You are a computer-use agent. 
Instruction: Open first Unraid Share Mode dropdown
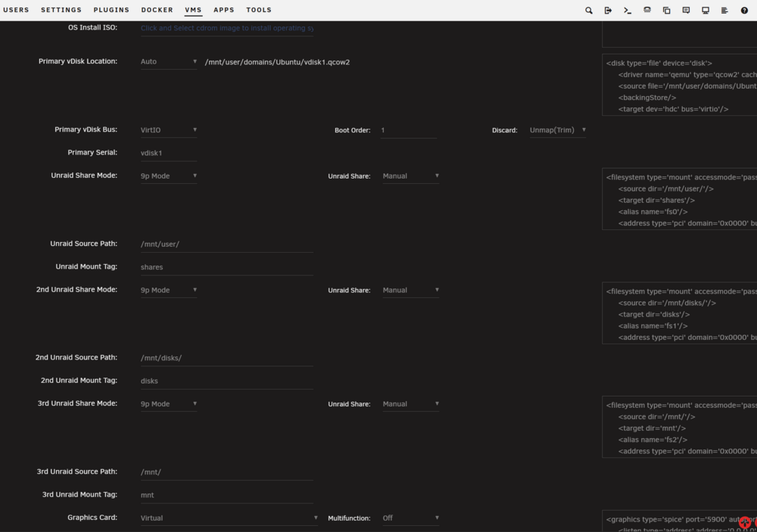pos(169,176)
